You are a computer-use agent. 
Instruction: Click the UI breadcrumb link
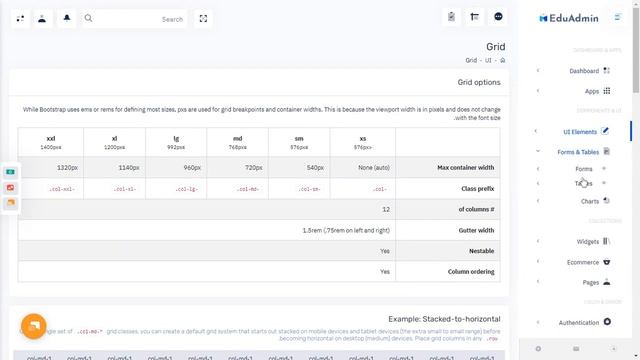tap(488, 60)
